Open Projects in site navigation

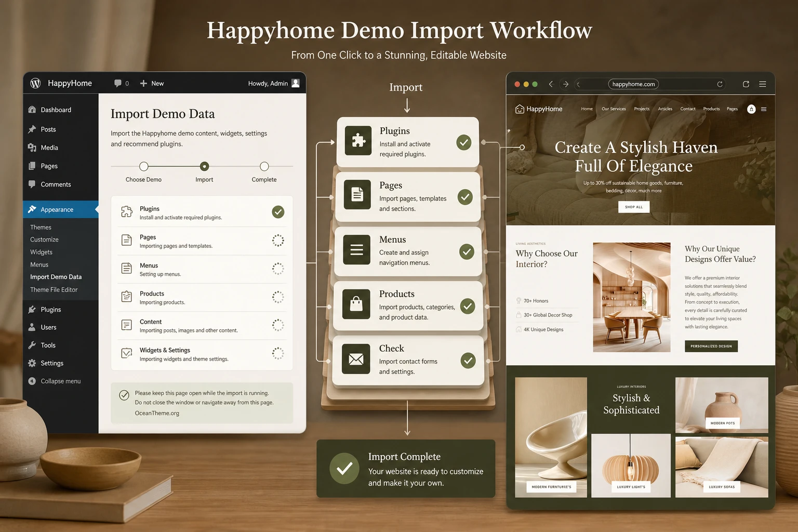click(642, 109)
